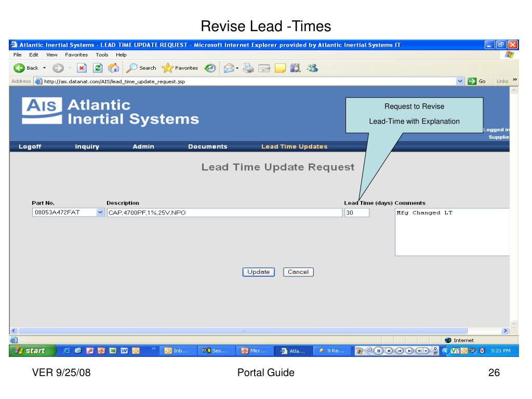Open Favorites star in toolbar
The height and width of the screenshot is (399, 532).
click(180, 68)
